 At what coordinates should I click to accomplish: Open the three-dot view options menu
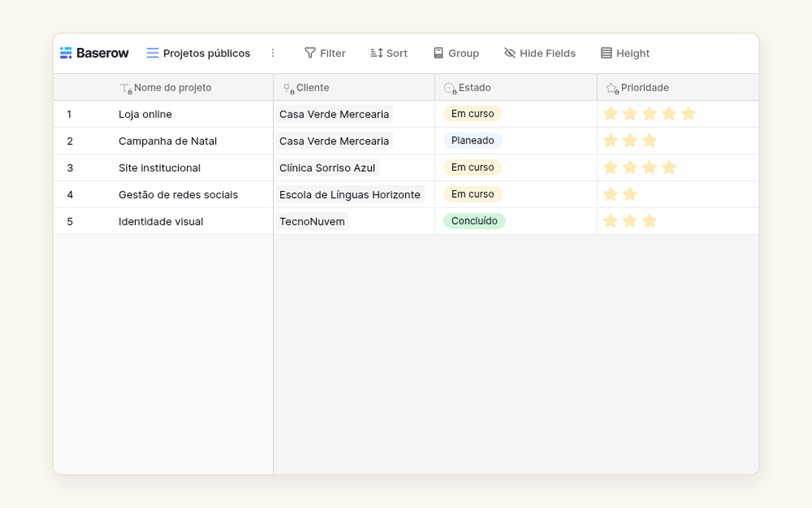273,53
